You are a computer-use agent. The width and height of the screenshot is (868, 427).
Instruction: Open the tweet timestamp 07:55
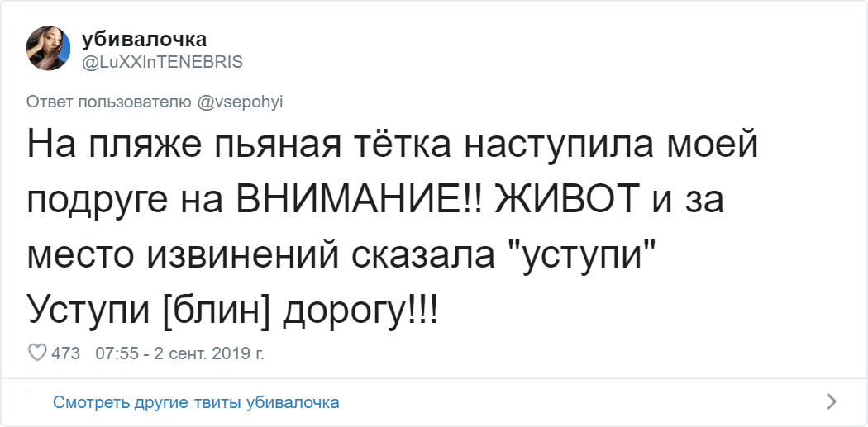pyautogui.click(x=115, y=353)
